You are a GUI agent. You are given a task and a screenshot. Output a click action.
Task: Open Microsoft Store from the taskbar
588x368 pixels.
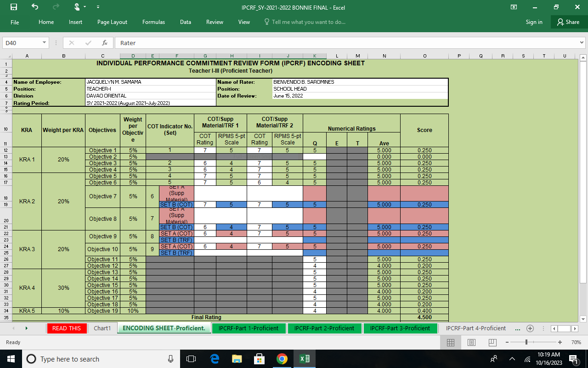coord(259,359)
